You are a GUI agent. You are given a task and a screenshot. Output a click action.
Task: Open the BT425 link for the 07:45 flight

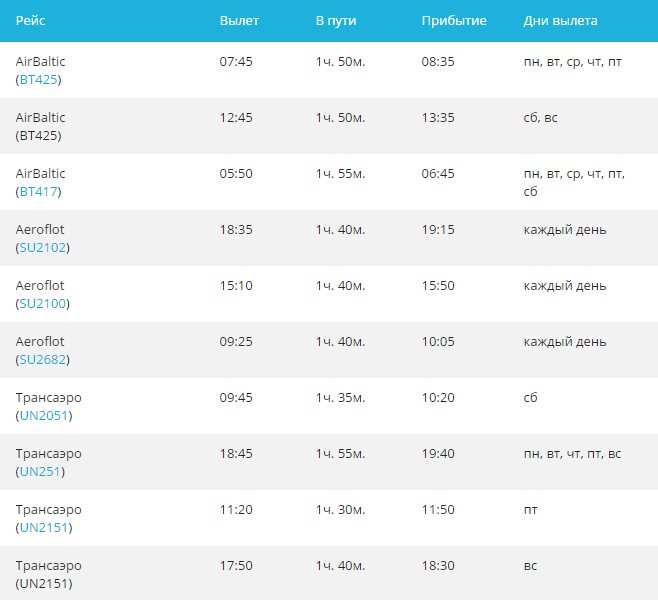(40, 80)
